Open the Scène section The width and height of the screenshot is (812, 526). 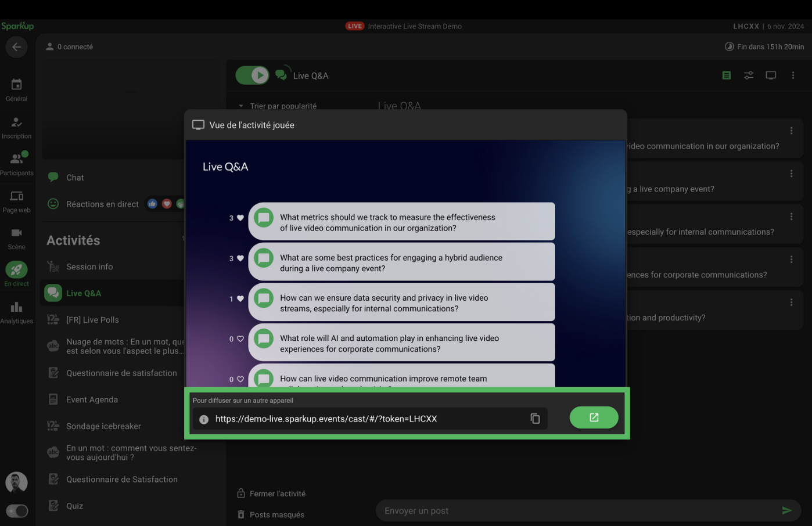coord(16,238)
